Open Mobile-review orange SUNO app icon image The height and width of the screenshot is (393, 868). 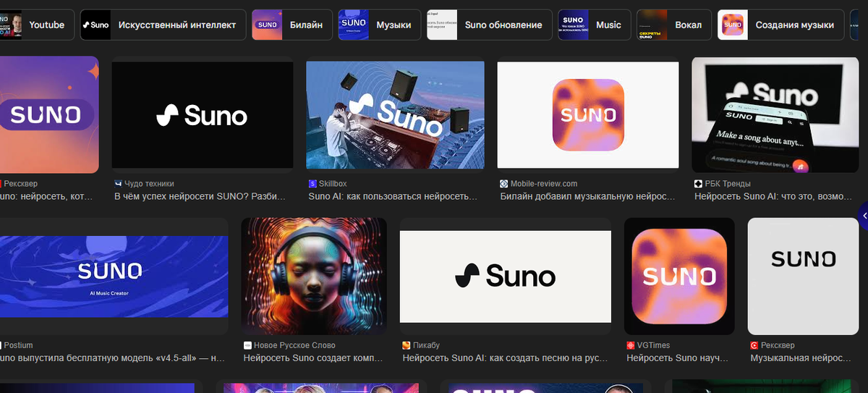tap(588, 115)
